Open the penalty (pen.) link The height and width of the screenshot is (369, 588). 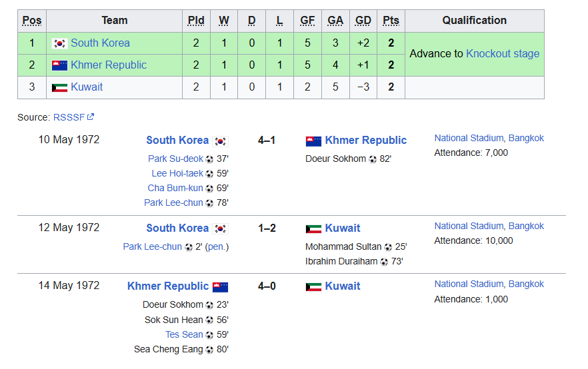(x=217, y=246)
